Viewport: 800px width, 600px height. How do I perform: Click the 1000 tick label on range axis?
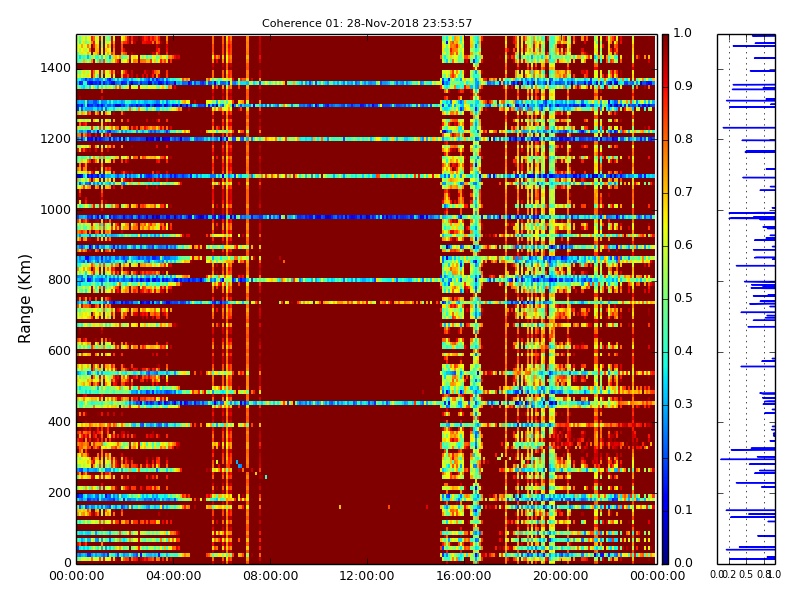[x=55, y=210]
